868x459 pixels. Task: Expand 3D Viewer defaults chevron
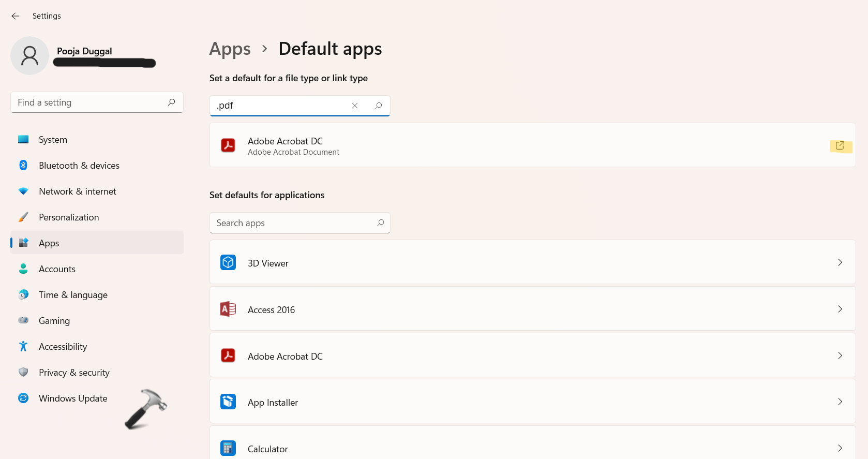click(x=840, y=263)
